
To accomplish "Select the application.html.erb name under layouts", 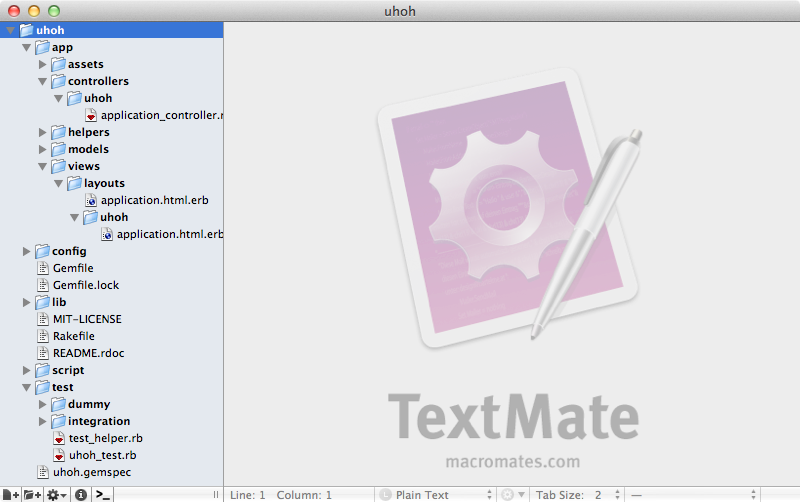I will [x=155, y=200].
